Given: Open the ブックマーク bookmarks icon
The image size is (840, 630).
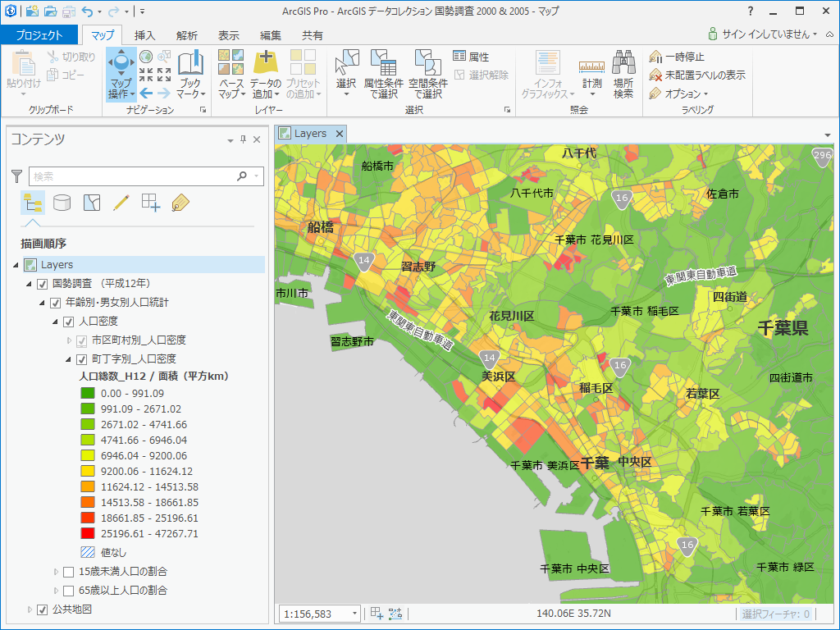Looking at the screenshot, I should [190, 67].
